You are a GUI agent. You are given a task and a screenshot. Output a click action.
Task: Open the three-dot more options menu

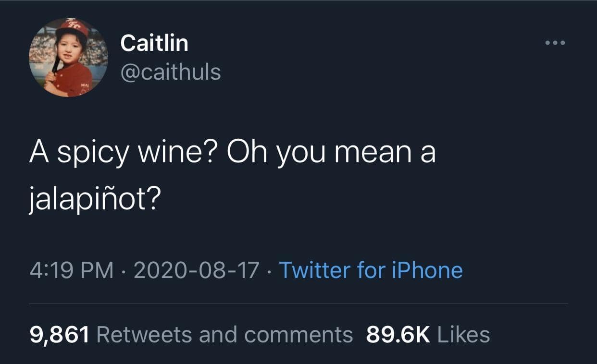point(556,43)
